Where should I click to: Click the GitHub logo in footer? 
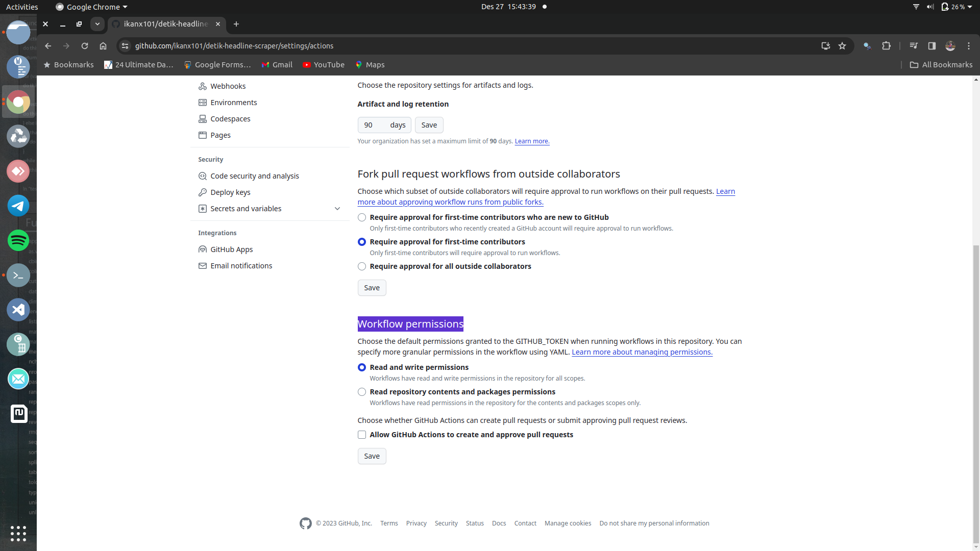tap(305, 523)
